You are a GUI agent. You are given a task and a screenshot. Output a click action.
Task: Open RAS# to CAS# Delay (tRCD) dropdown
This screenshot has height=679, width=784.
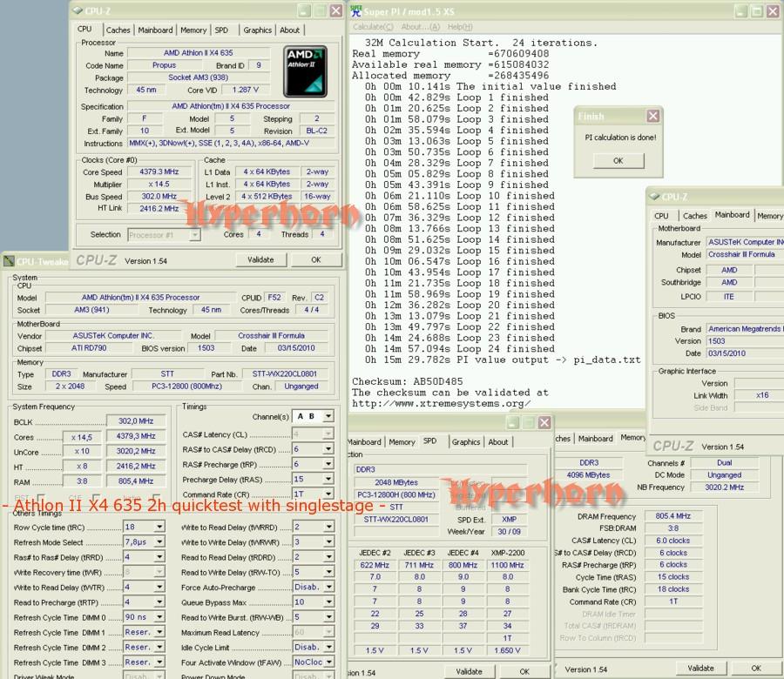(328, 448)
